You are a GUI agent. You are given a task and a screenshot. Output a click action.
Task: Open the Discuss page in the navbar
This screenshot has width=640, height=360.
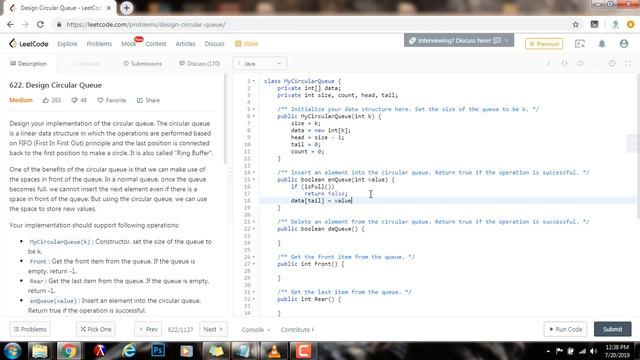click(214, 44)
